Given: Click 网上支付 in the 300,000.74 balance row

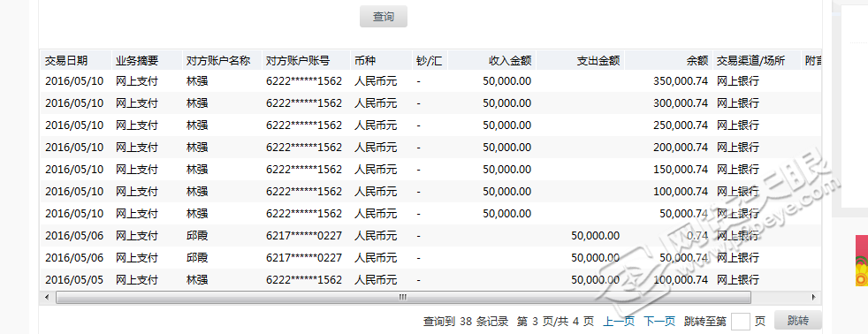Looking at the screenshot, I should 137,103.
